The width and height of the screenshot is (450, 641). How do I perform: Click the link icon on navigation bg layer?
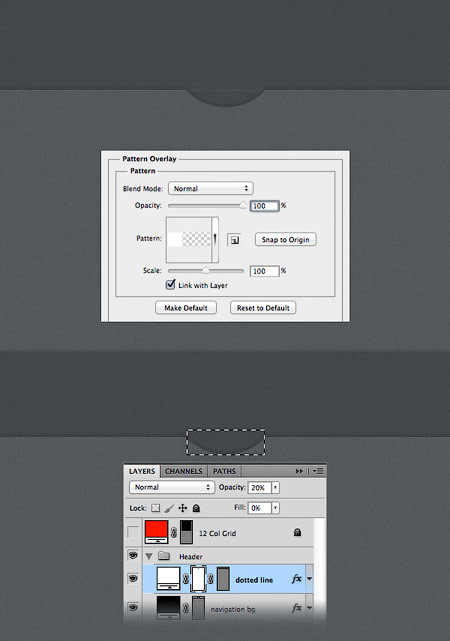coord(186,608)
